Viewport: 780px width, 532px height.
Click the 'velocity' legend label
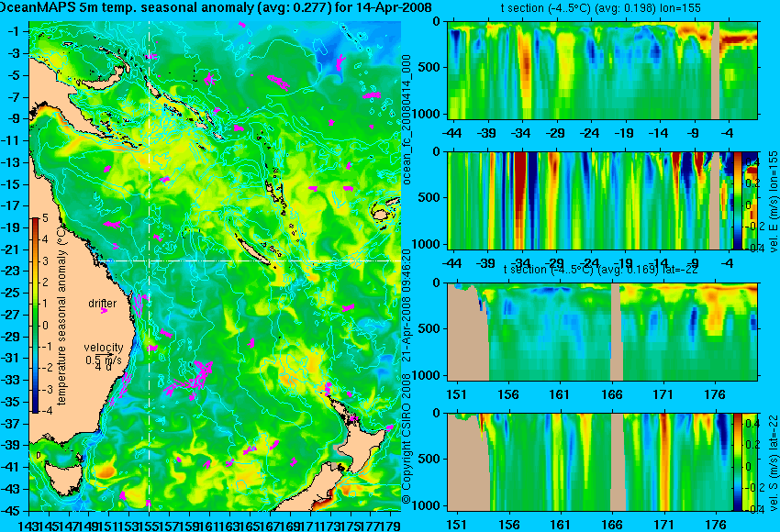[x=104, y=348]
